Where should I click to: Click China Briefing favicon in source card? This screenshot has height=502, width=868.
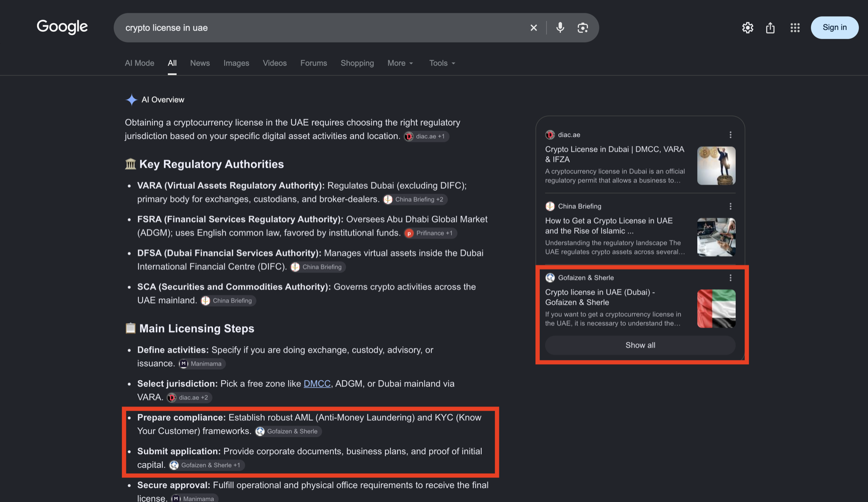tap(550, 206)
